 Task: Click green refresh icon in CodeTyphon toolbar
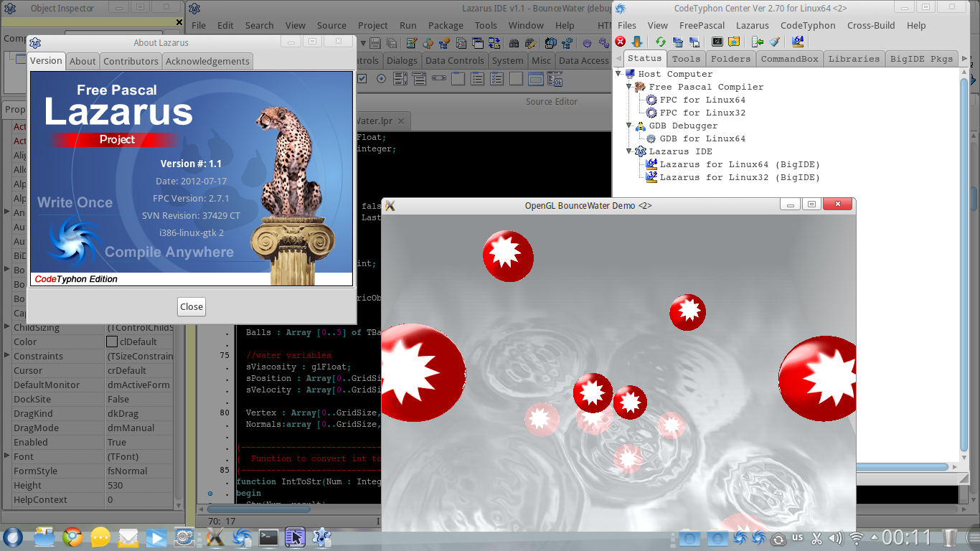point(661,42)
